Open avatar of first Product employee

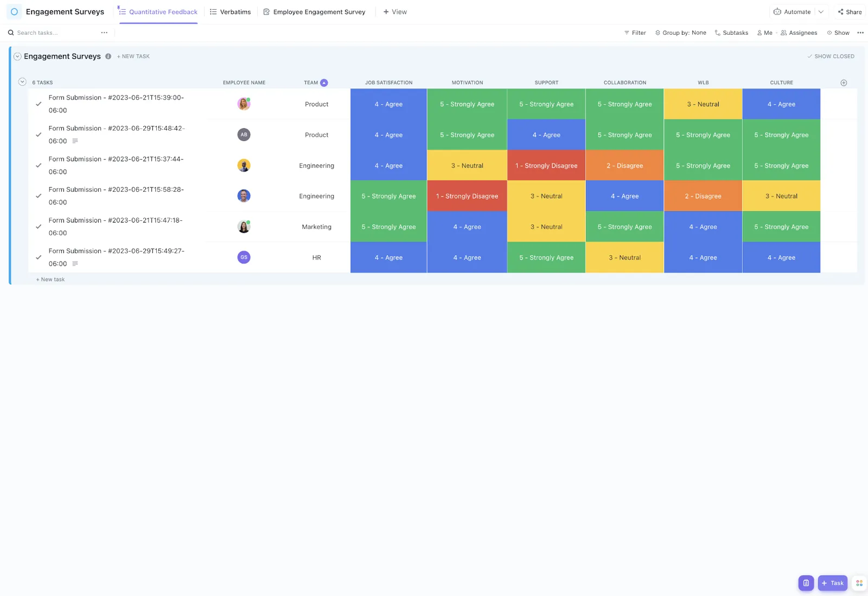(x=244, y=104)
